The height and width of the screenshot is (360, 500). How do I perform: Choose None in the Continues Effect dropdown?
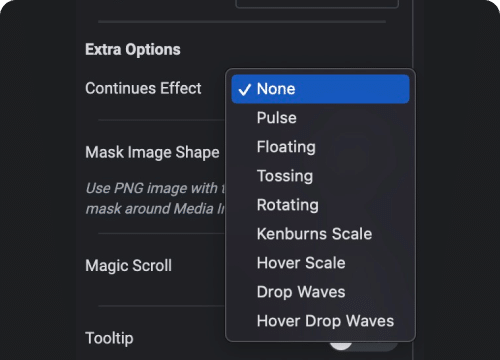coord(320,89)
